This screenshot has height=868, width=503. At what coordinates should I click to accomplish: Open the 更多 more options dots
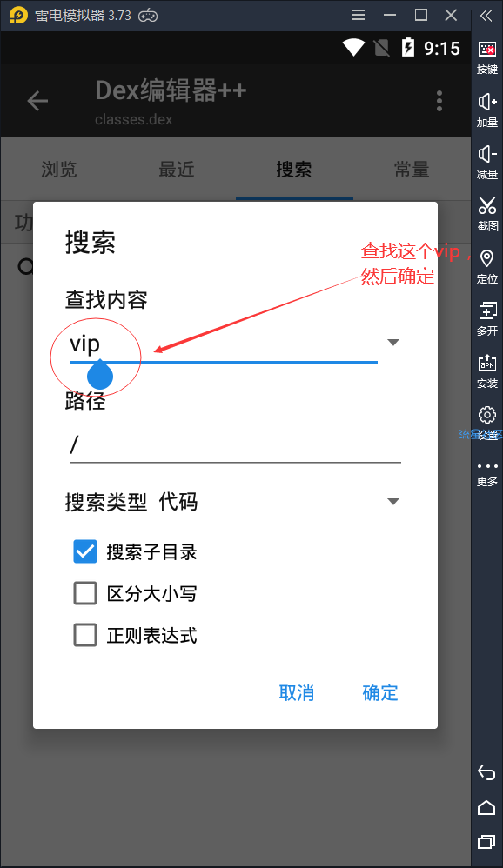(x=487, y=474)
